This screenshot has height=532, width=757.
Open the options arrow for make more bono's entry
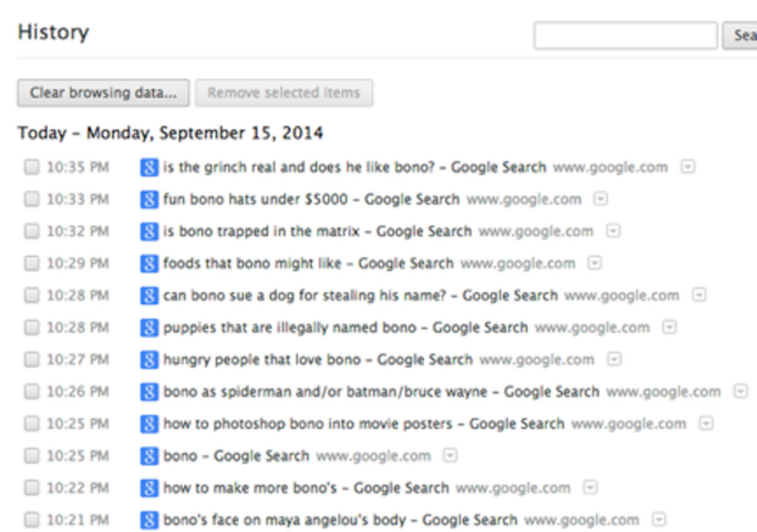click(x=590, y=488)
